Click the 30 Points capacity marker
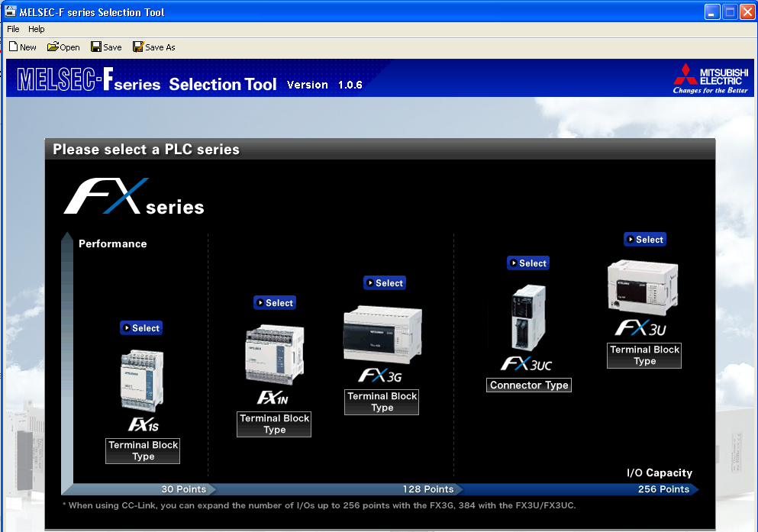The image size is (758, 532). click(x=184, y=489)
